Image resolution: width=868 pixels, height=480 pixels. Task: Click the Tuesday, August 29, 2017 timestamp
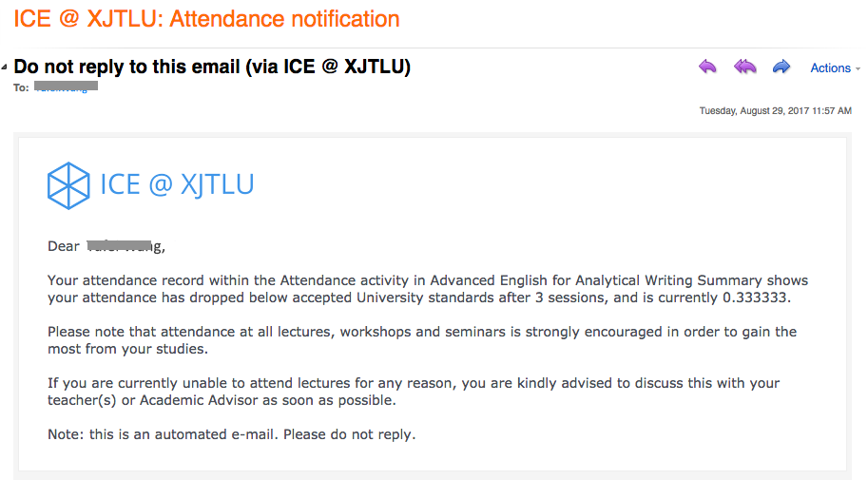[775, 110]
